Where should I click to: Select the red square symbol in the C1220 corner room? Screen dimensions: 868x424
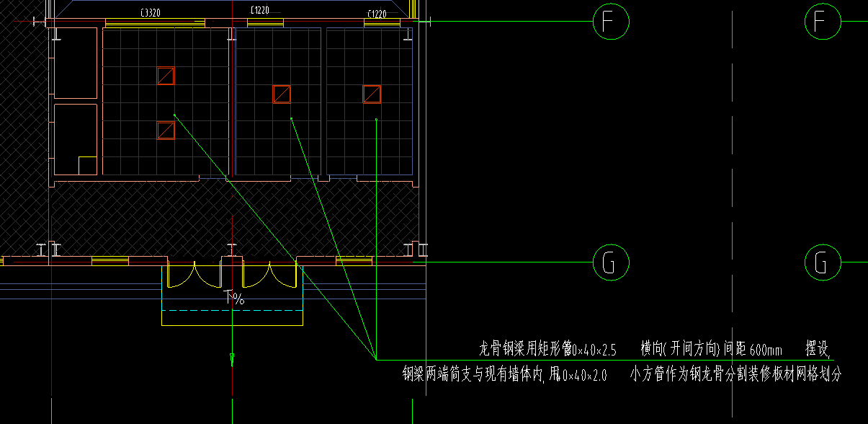372,94
